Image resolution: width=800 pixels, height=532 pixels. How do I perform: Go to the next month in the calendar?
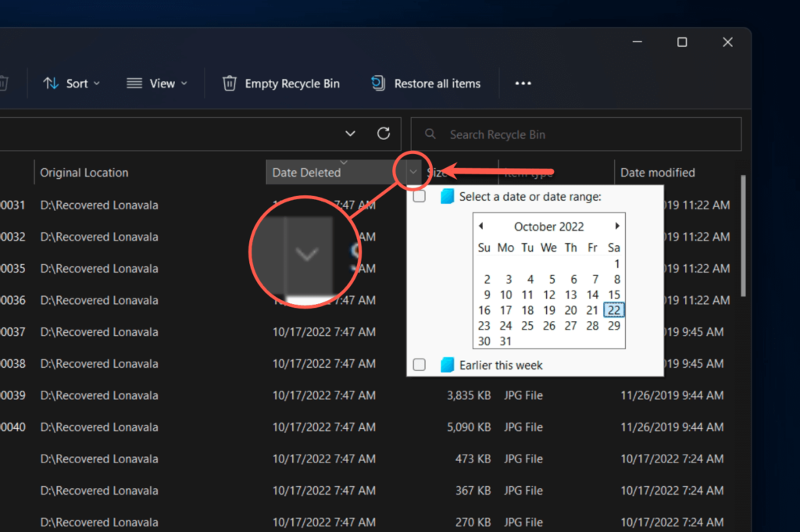(616, 226)
